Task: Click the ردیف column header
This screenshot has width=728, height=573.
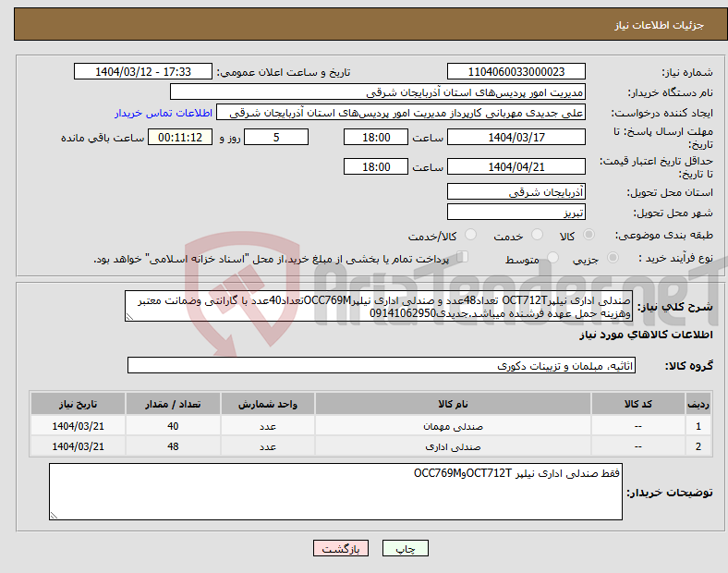Action: (x=698, y=404)
